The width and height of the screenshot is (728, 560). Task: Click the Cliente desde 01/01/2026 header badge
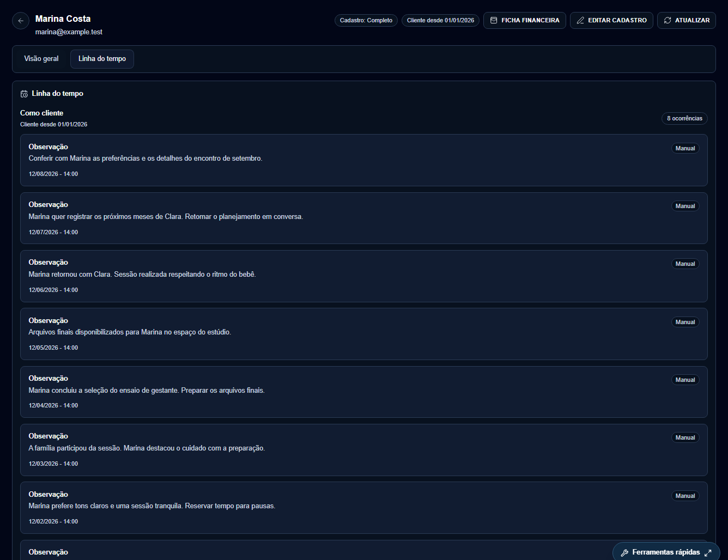click(x=440, y=20)
